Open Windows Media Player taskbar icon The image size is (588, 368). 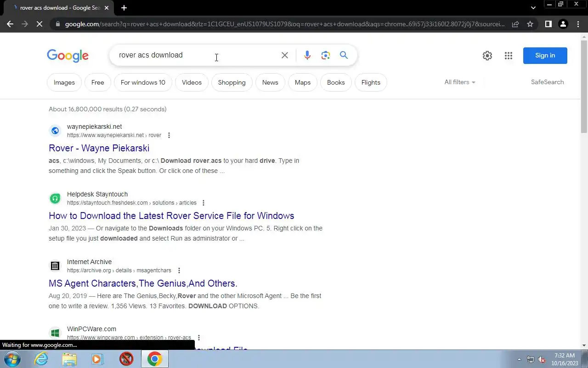coord(97,359)
